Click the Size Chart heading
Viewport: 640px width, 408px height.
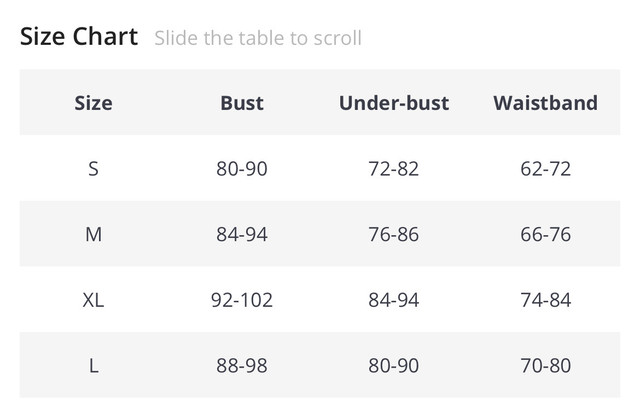coord(79,36)
